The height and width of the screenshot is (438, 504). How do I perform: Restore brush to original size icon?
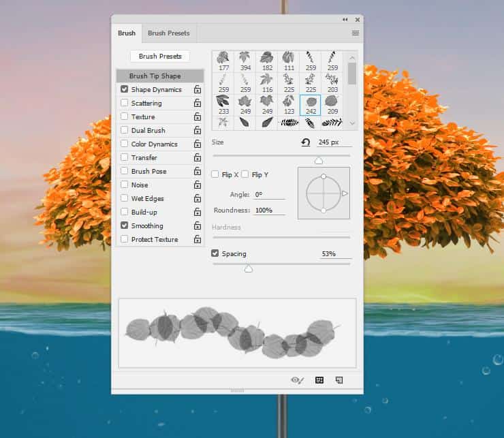click(x=306, y=142)
